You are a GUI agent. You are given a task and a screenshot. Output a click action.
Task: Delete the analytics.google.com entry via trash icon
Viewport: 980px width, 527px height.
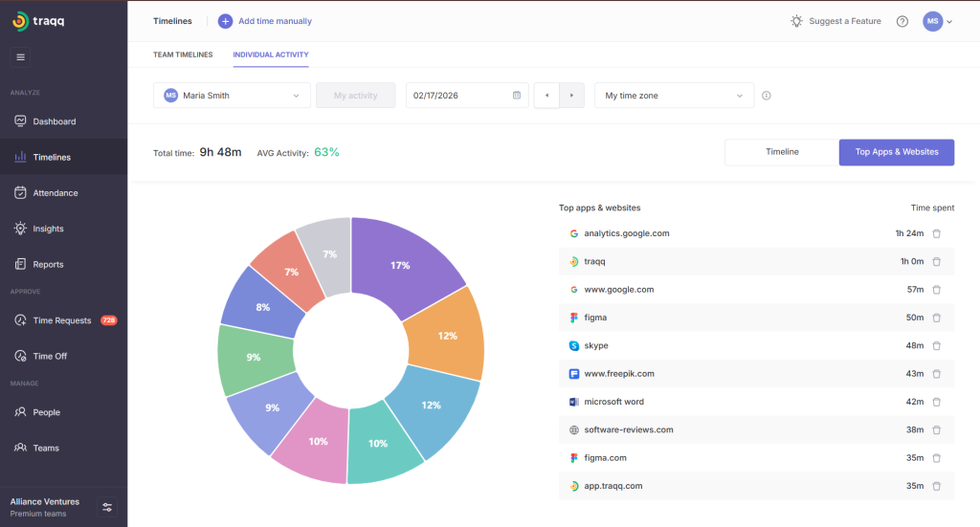(937, 233)
